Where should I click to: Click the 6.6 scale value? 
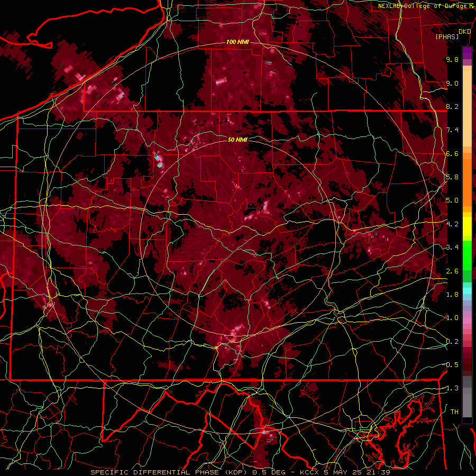point(452,153)
